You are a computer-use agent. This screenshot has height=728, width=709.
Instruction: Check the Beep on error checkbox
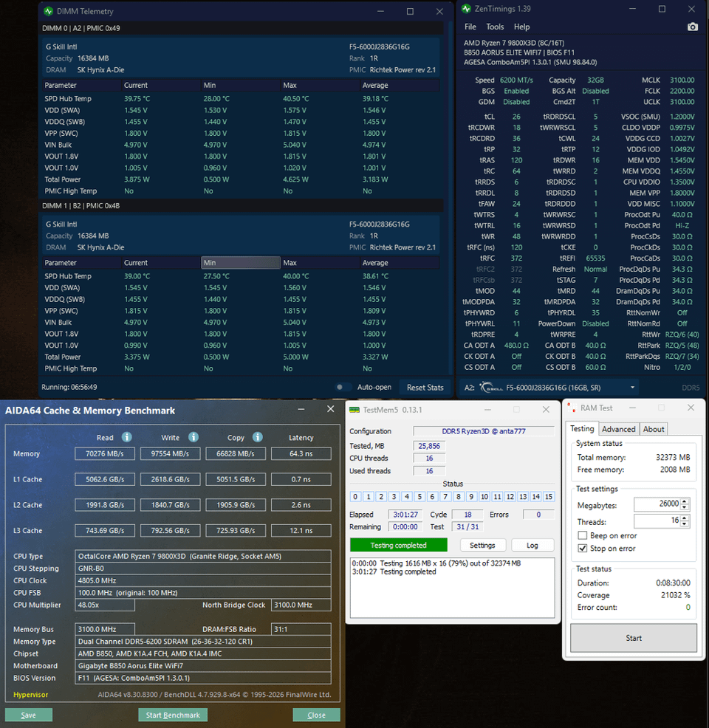(582, 535)
